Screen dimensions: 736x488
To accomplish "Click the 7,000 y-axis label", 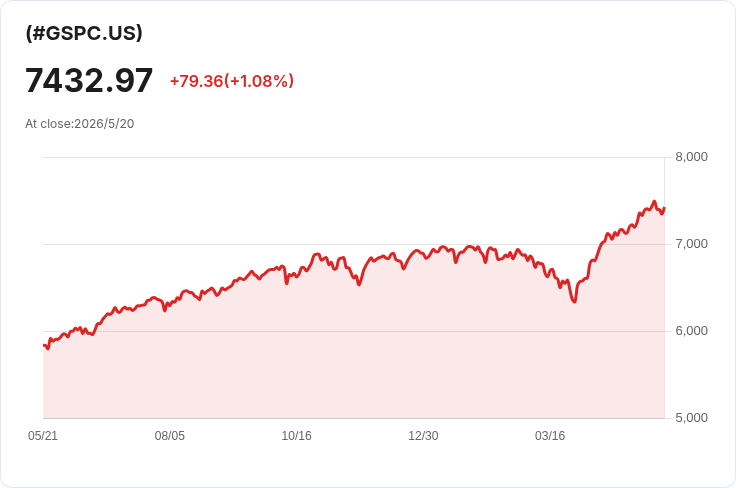I will tap(691, 244).
